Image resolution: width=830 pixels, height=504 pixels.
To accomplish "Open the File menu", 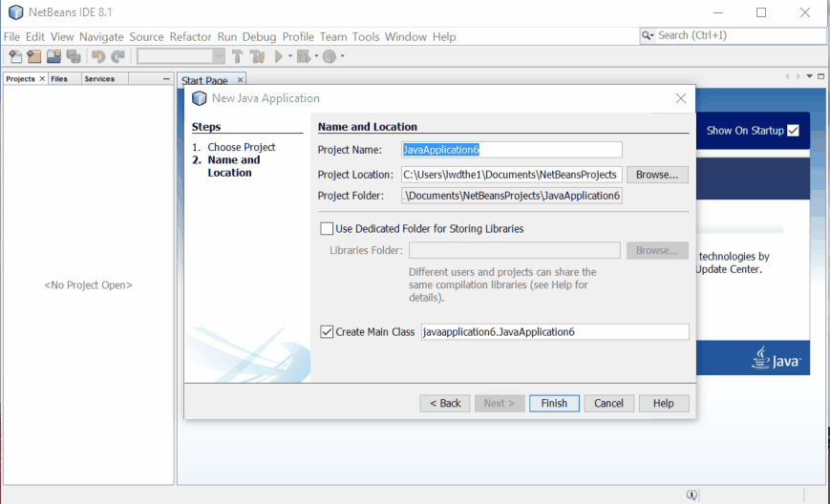I will point(11,36).
